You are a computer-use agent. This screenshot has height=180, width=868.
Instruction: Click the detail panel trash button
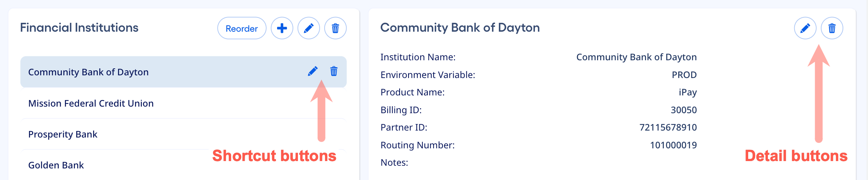tap(832, 28)
